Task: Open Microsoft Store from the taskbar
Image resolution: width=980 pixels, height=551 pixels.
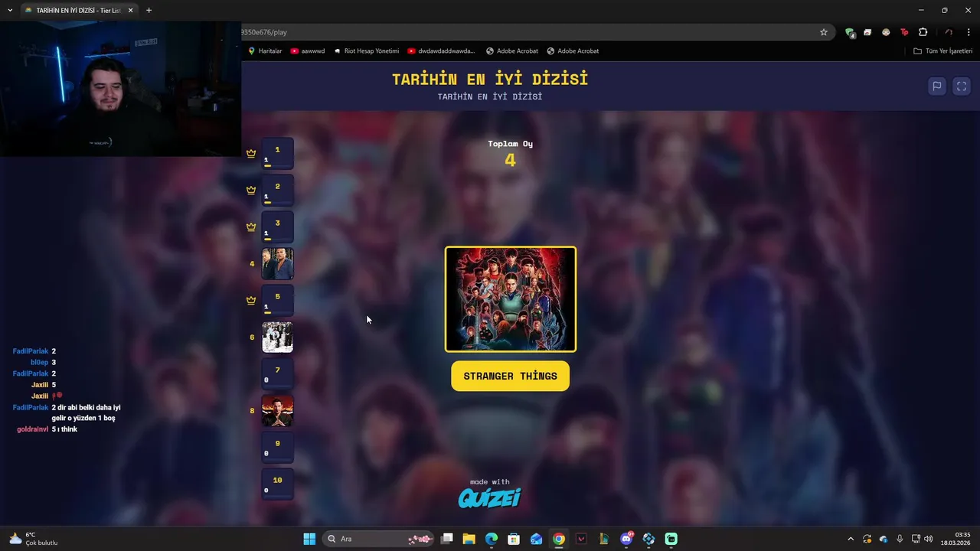Action: pyautogui.click(x=514, y=539)
